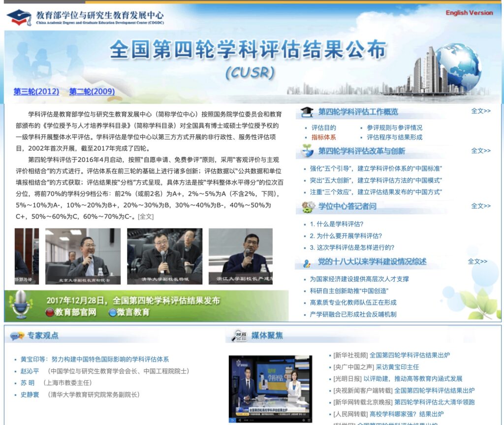Click the news icon beside 媒体聚焦

(240, 336)
